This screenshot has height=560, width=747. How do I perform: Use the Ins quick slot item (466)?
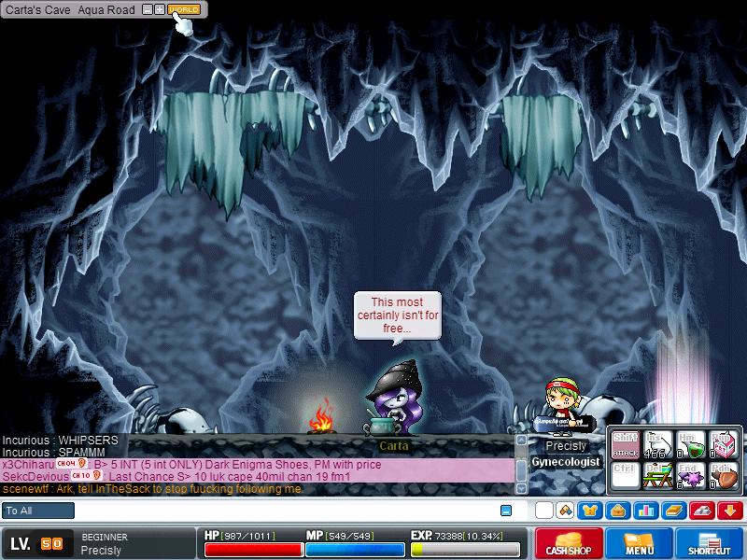tap(658, 445)
